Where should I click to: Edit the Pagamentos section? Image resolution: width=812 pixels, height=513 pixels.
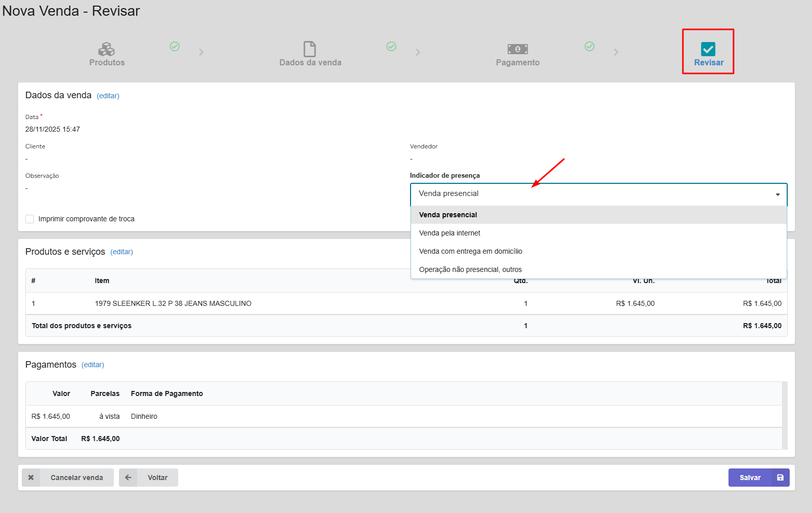coord(93,365)
